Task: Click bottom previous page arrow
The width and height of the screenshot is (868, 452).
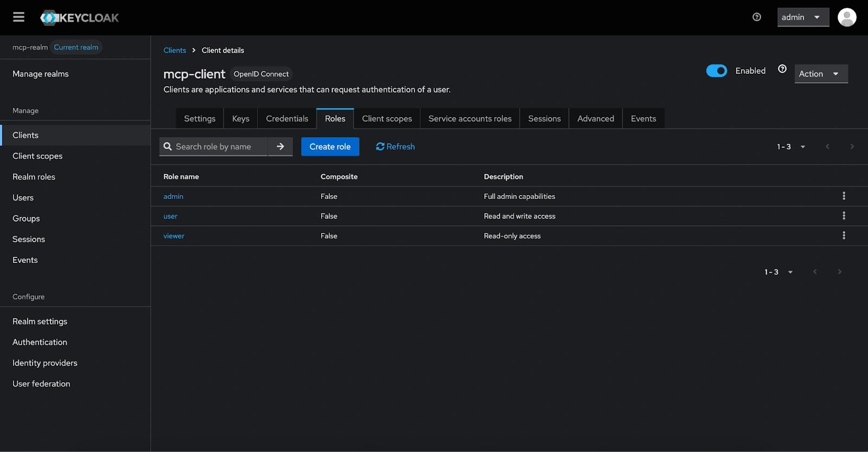Action: click(815, 272)
